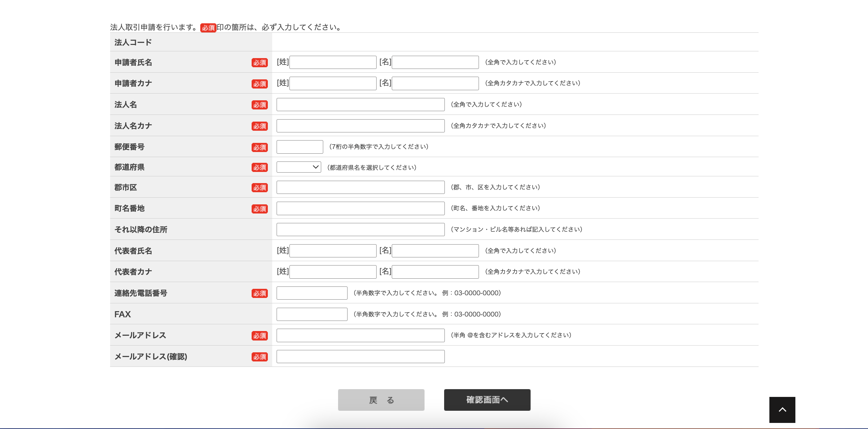Open the 都道府県 prefecture dropdown
The width and height of the screenshot is (868, 429).
(x=298, y=167)
